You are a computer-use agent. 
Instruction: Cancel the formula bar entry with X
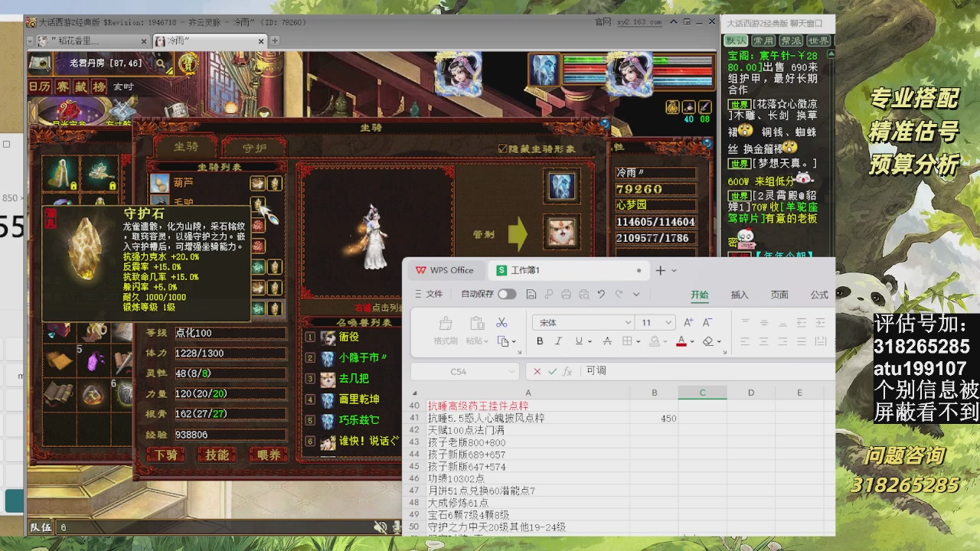pos(537,371)
